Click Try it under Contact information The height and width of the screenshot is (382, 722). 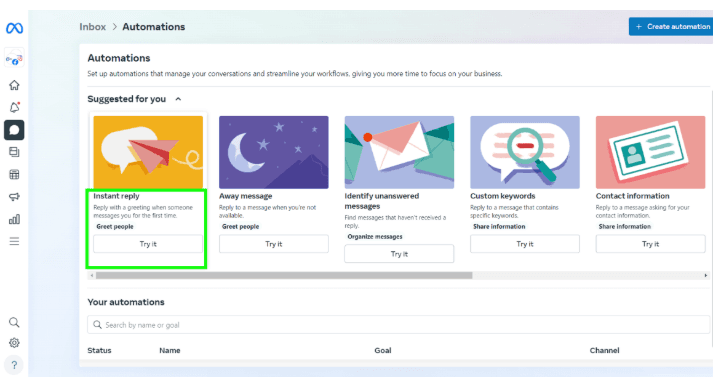[x=651, y=244]
